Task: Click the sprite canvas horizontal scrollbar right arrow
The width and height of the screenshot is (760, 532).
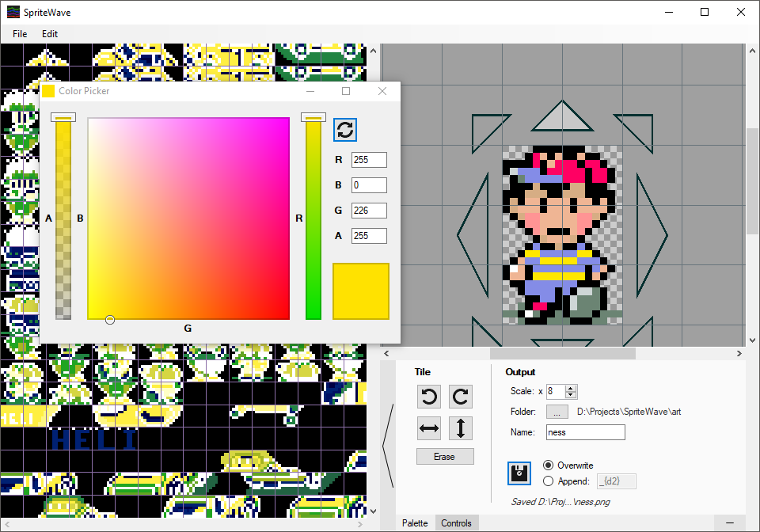Action: point(739,354)
